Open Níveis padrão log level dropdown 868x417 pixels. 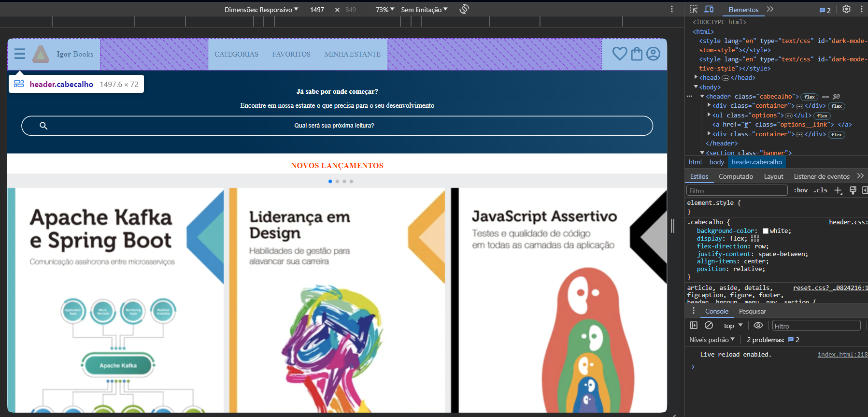pos(711,340)
